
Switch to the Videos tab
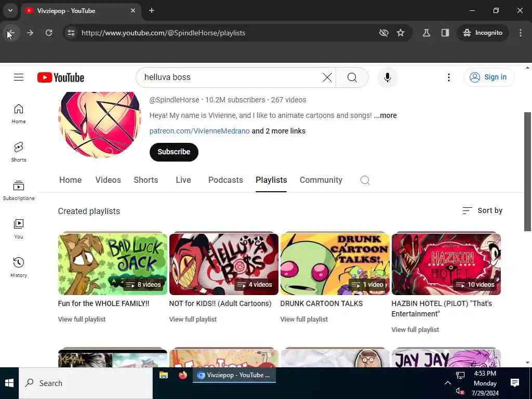(108, 180)
